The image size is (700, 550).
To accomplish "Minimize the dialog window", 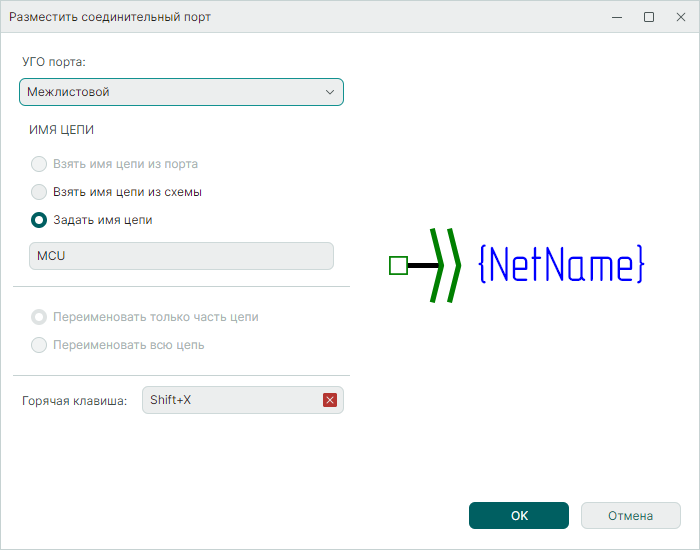I will click(617, 17).
